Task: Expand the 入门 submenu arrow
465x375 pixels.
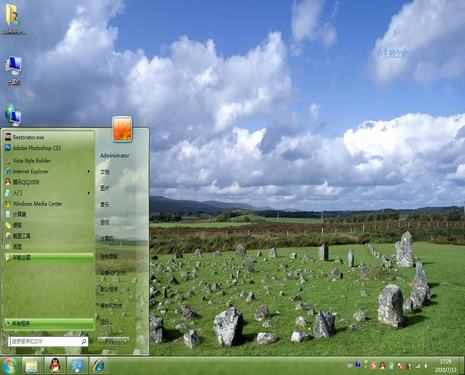Action: tap(88, 193)
